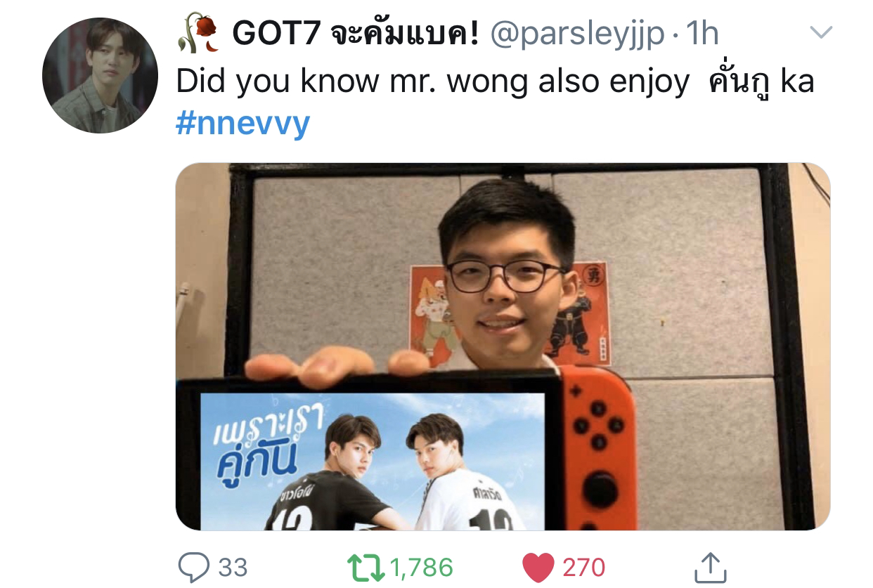Expand the tweet options chevron
Image resolution: width=873 pixels, height=588 pixels.
821,32
